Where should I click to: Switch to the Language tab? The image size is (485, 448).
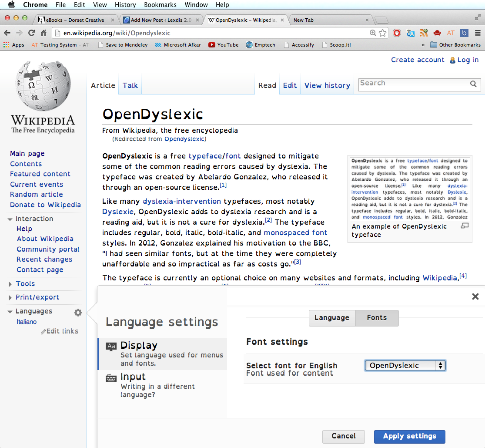pyautogui.click(x=332, y=318)
